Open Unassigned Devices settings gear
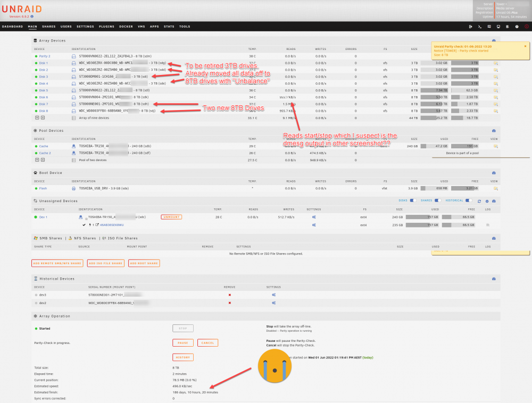This screenshot has height=403, width=532. 487,201
